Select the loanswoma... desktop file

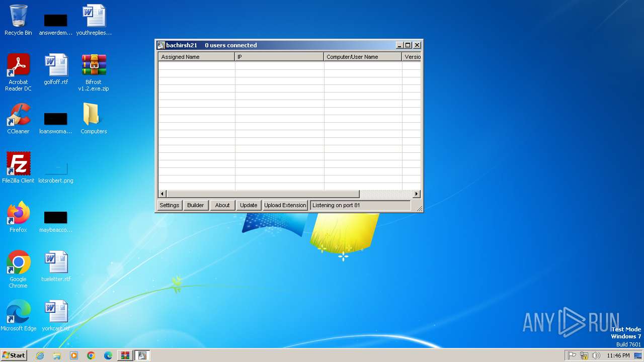click(x=56, y=123)
